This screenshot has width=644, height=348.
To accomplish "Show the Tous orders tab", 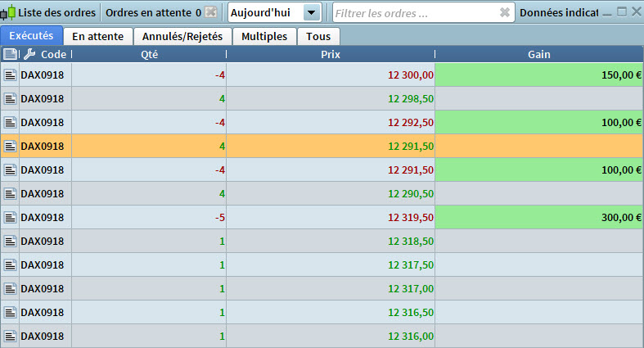I will (318, 36).
